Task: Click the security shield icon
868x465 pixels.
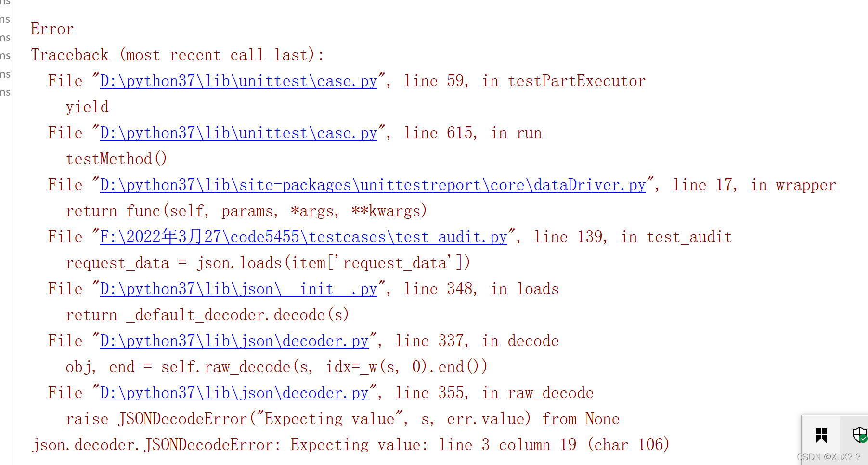Action: point(859,435)
